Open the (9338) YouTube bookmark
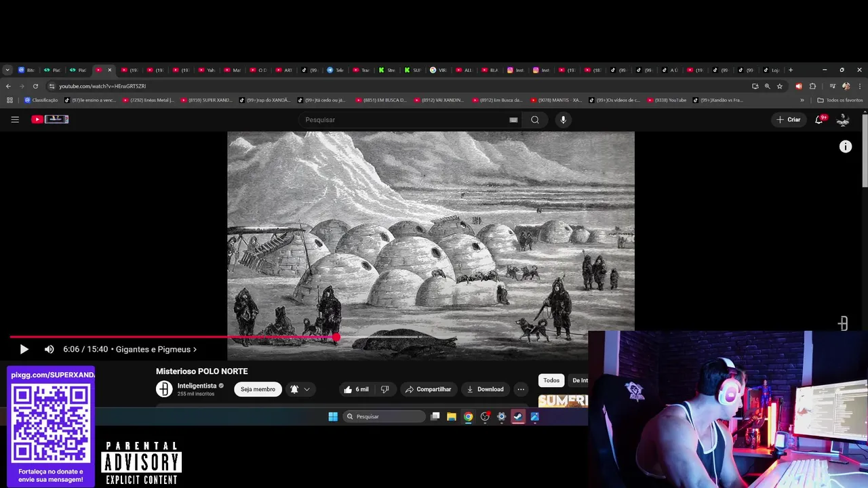Image resolution: width=868 pixels, height=488 pixels. point(667,100)
